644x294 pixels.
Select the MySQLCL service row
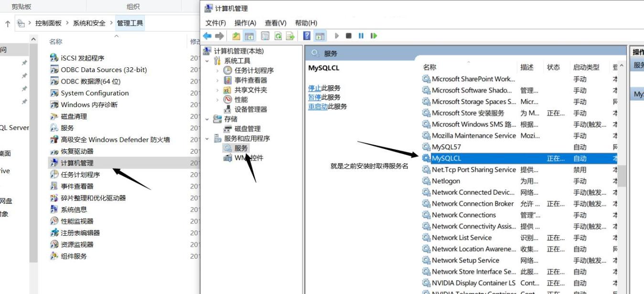click(519, 158)
